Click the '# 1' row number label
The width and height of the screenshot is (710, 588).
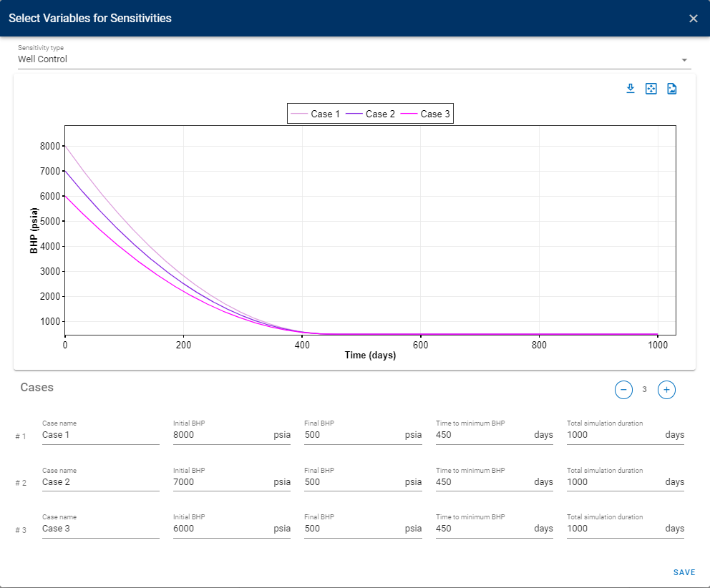click(x=21, y=436)
